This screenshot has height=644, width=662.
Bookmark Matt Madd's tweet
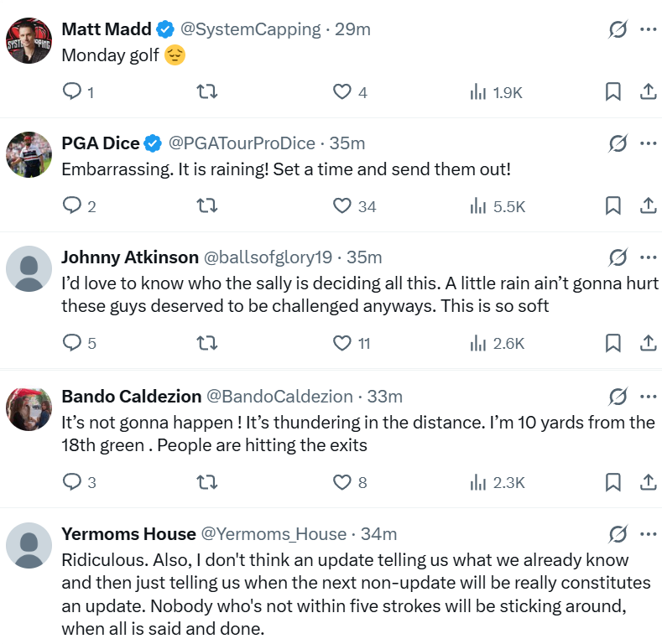(613, 91)
